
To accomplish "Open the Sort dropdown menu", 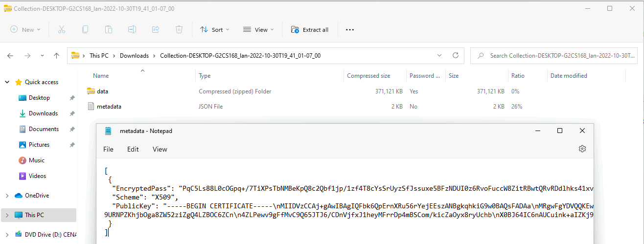I will 214,30.
